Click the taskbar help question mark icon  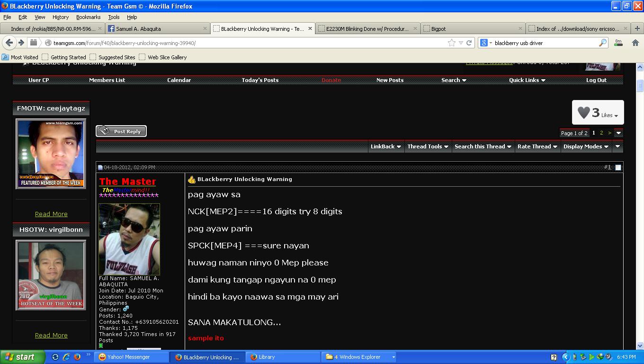554,357
